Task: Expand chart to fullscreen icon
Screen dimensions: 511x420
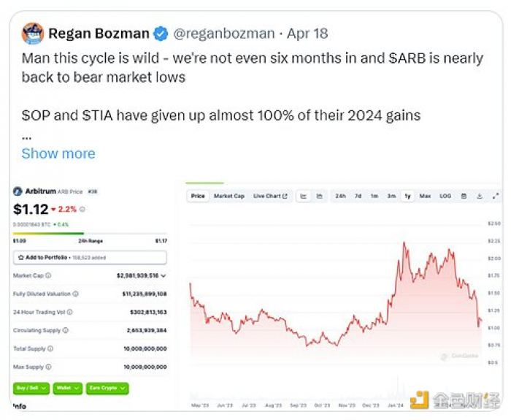Action: (x=496, y=196)
